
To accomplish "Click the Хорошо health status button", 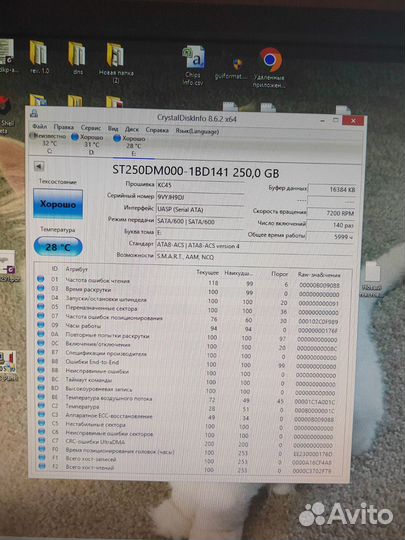I will 58,204.
